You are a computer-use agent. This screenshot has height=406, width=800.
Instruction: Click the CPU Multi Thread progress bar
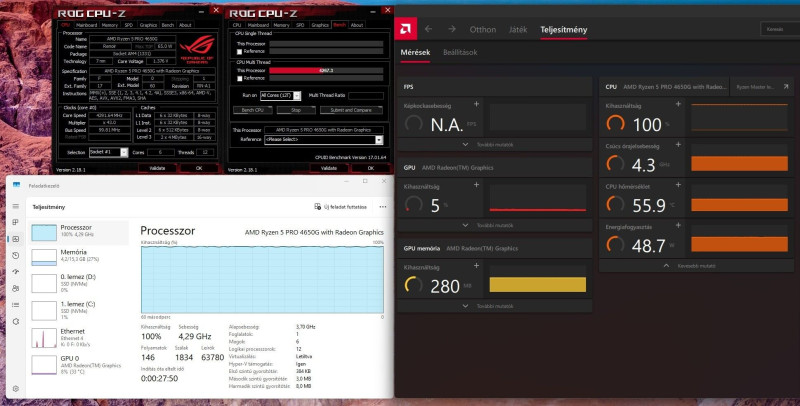pos(326,70)
